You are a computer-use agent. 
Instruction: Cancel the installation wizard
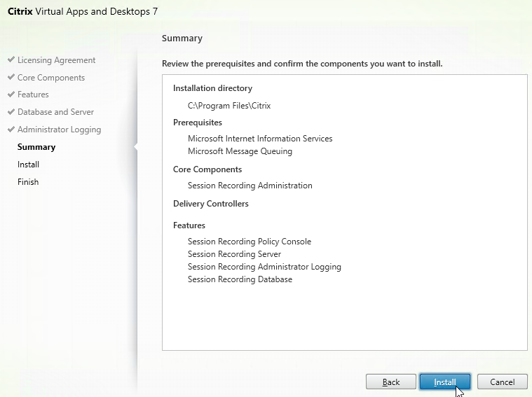click(502, 382)
